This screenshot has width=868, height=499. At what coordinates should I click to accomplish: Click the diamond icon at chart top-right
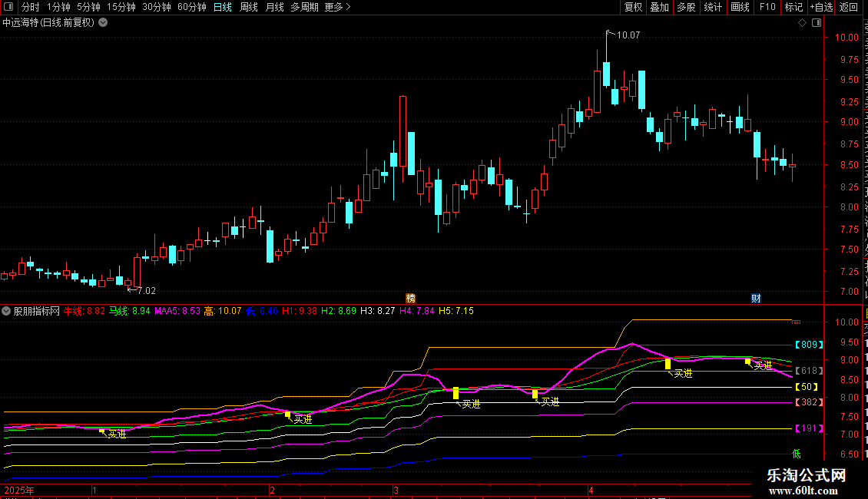(x=802, y=23)
